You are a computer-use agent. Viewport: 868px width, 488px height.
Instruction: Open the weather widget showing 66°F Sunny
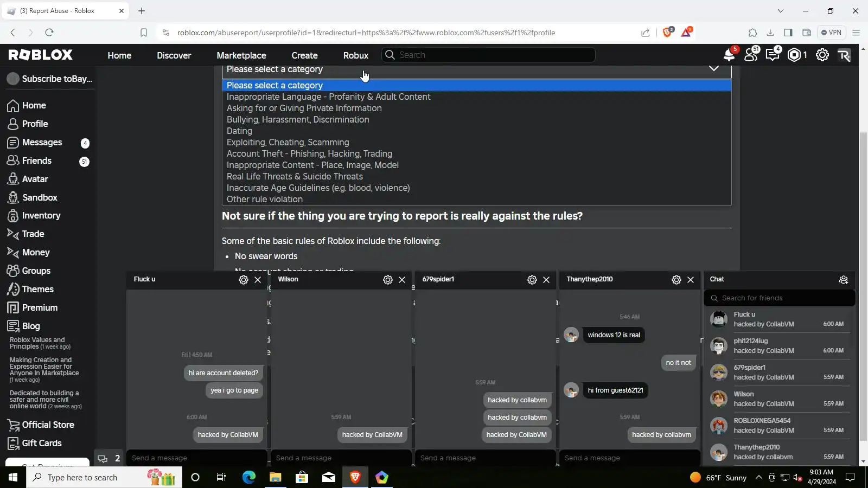[718, 478]
